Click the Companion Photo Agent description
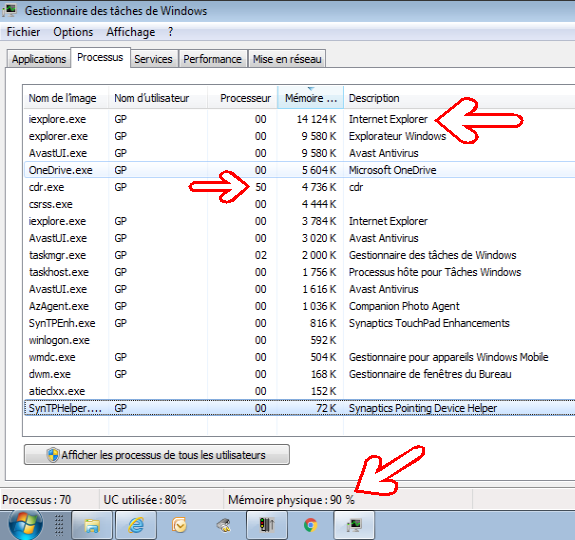Image resolution: width=575 pixels, height=540 pixels. [404, 306]
